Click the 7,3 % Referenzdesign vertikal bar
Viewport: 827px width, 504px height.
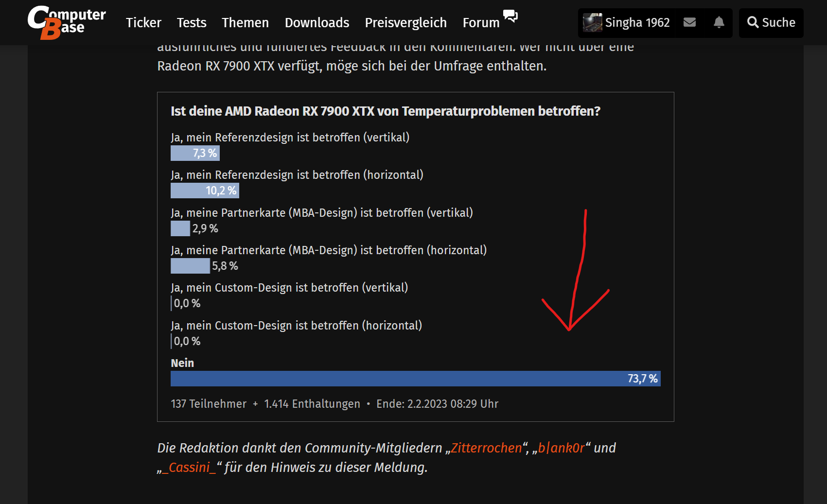tap(195, 153)
